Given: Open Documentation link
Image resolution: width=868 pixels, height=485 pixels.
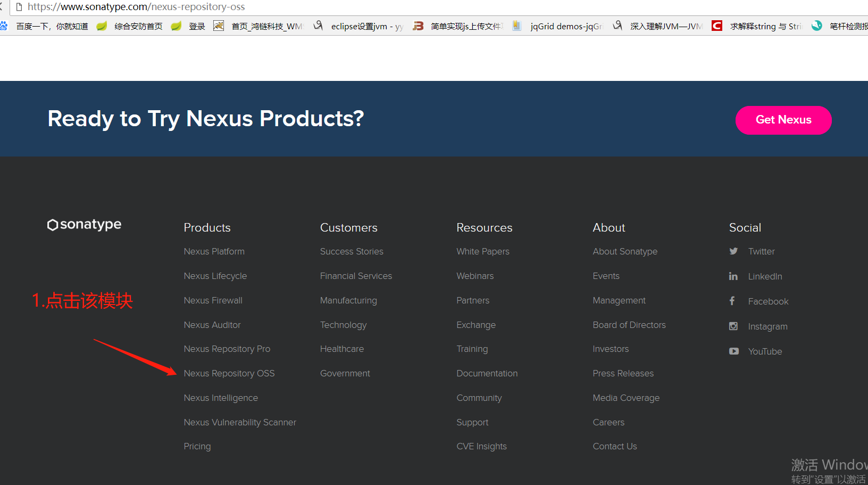Looking at the screenshot, I should (x=487, y=373).
